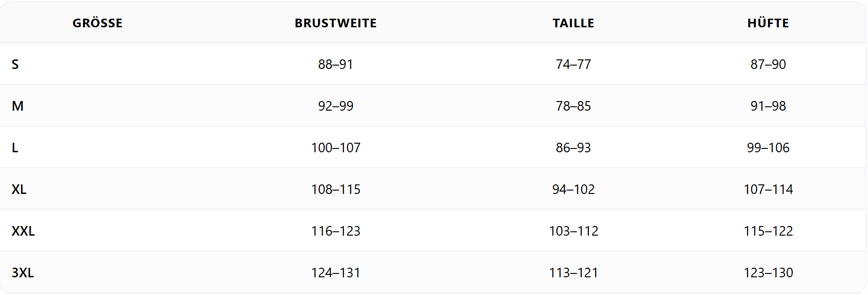Screen dimensions: 868x295
Task: Click Brustweite value 108–115
Action: 336,189
